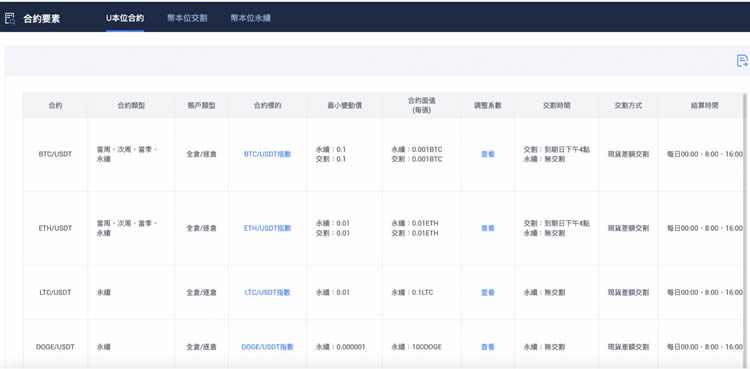Open the ETH/USDT指數 link

267,228
